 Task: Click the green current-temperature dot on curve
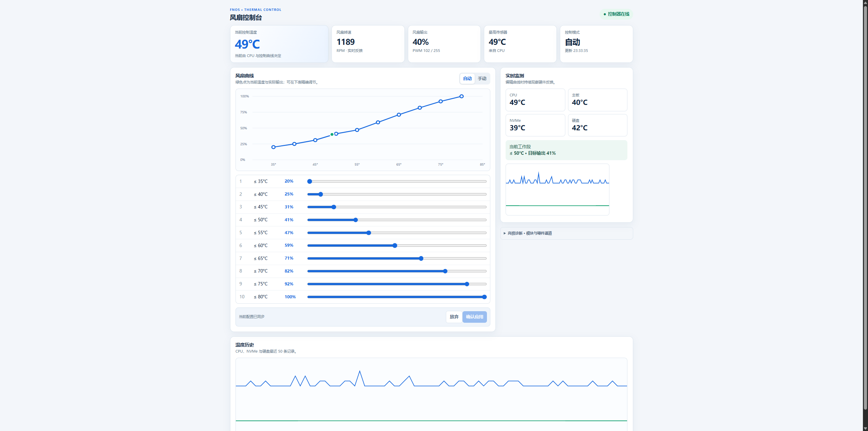pyautogui.click(x=332, y=134)
